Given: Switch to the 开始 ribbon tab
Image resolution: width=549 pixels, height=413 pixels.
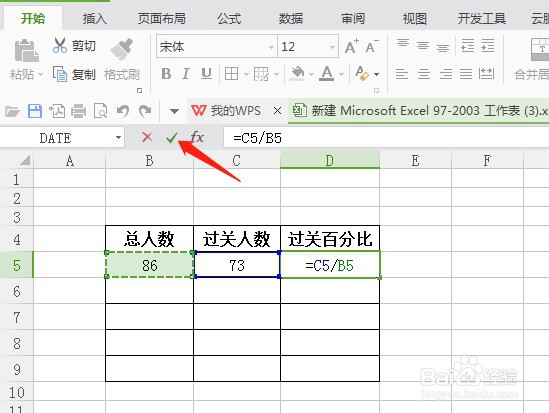Looking at the screenshot, I should (33, 18).
